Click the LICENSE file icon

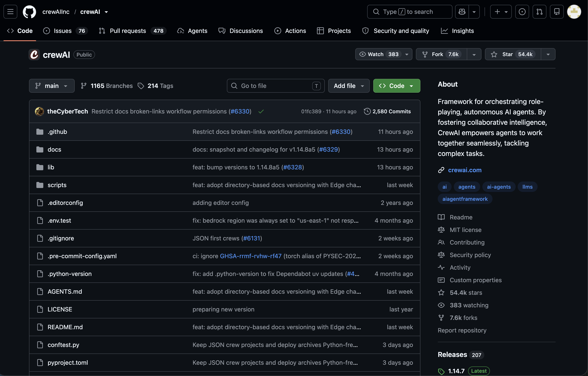point(40,309)
